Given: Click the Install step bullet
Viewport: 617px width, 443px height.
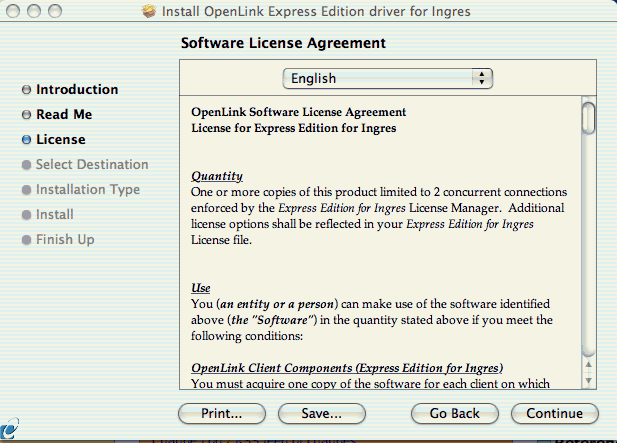Looking at the screenshot, I should 26,215.
